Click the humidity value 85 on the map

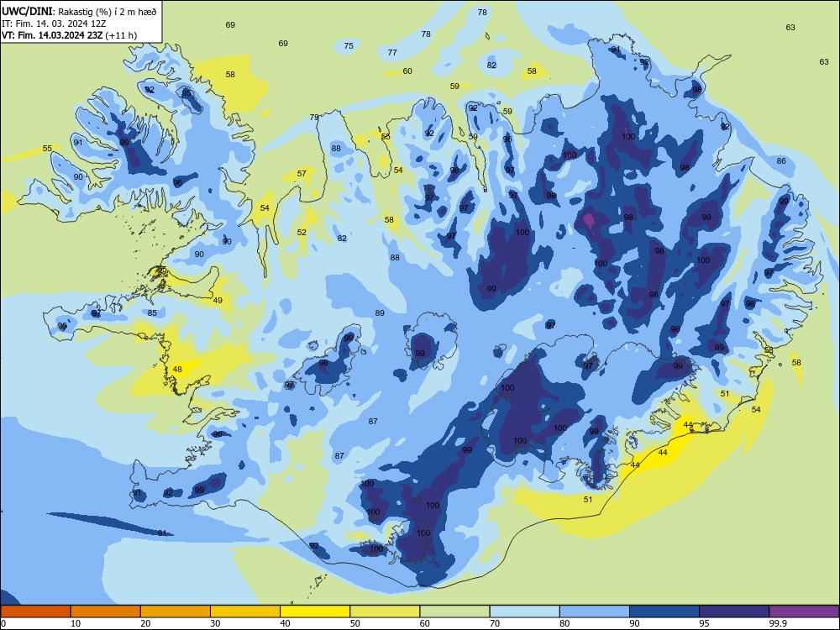coord(152,312)
